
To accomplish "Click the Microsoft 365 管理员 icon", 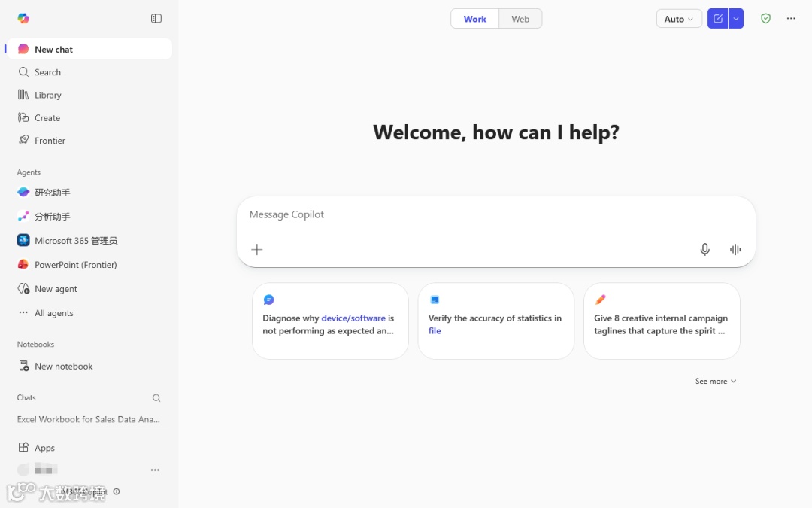I will [x=23, y=240].
